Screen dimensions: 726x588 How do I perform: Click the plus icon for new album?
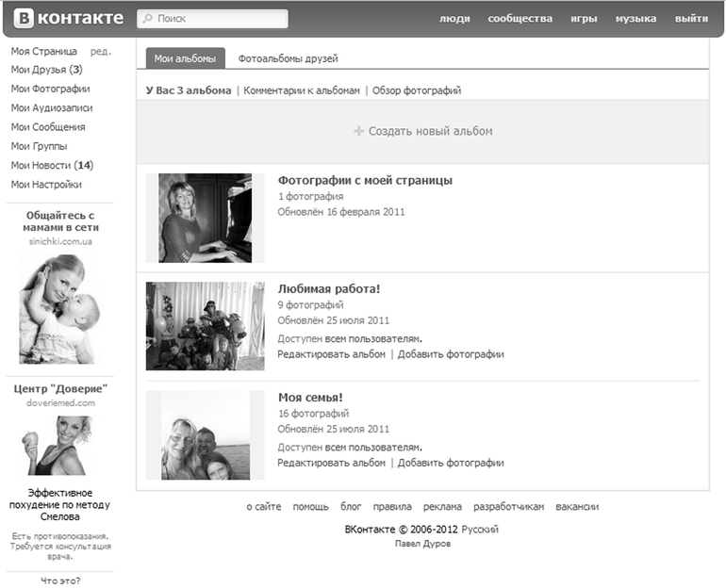pos(359,131)
